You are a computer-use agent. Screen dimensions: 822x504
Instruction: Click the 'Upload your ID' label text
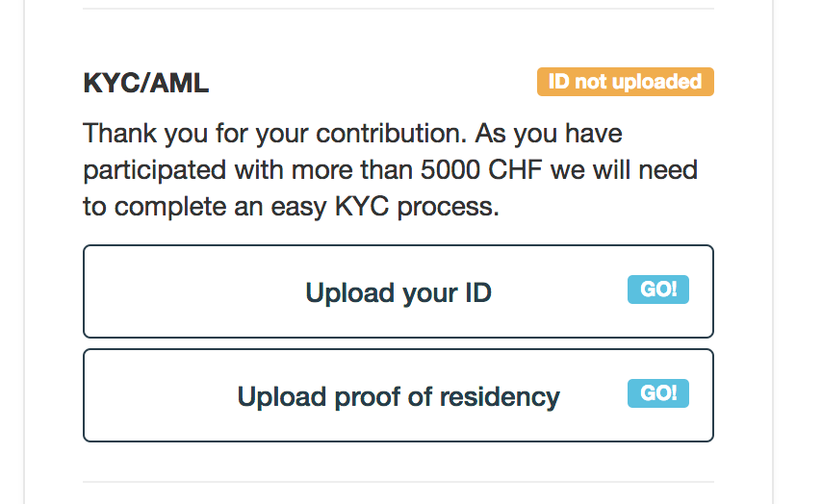coord(398,292)
